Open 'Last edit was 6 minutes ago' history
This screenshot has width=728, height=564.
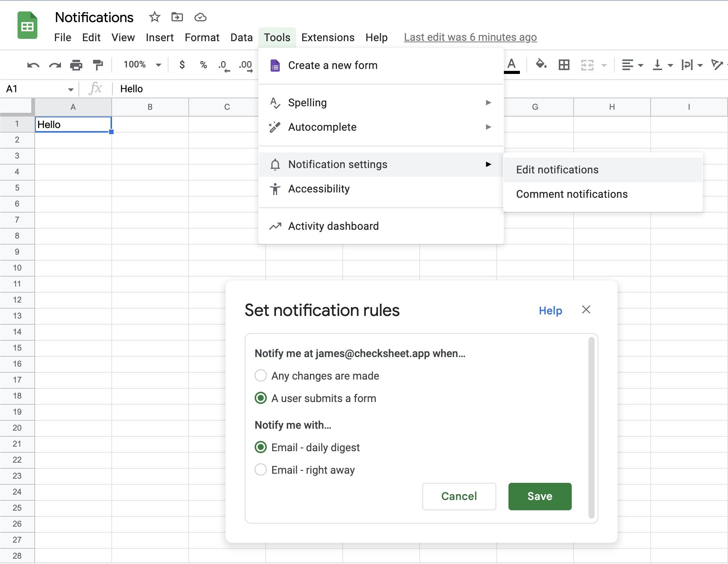click(x=470, y=37)
